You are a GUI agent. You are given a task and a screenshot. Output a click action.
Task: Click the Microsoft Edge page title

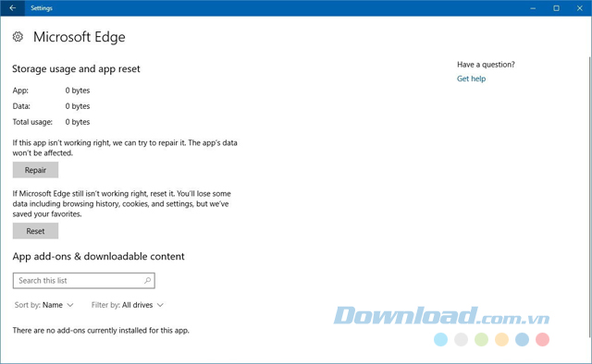pos(80,37)
